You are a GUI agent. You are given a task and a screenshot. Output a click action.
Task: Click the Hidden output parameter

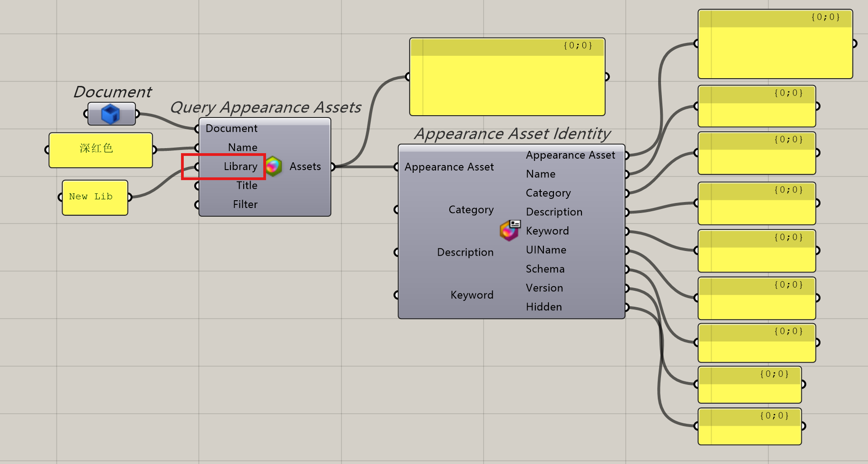pos(543,307)
